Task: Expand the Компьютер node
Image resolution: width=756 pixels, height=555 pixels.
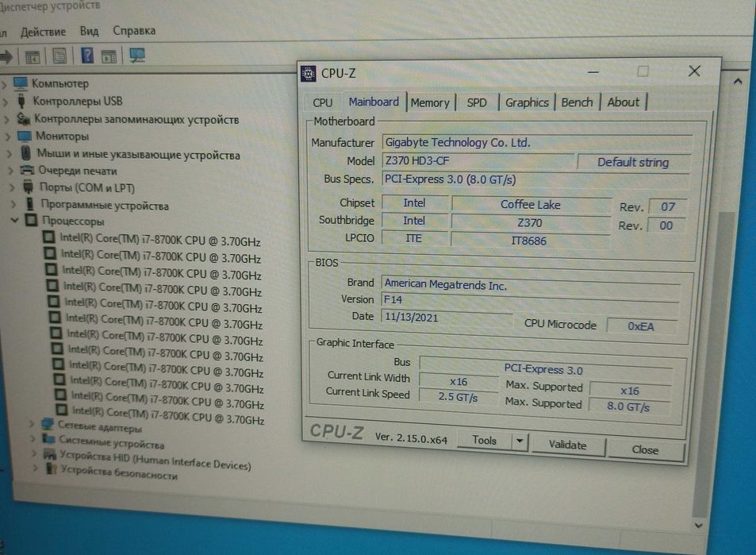Action: coord(4,84)
